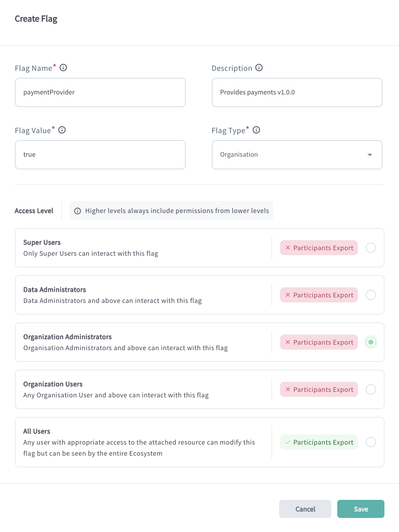Viewport: 399px width, 532px height.
Task: Open the Flag Type dropdown arrow
Action: pos(370,155)
